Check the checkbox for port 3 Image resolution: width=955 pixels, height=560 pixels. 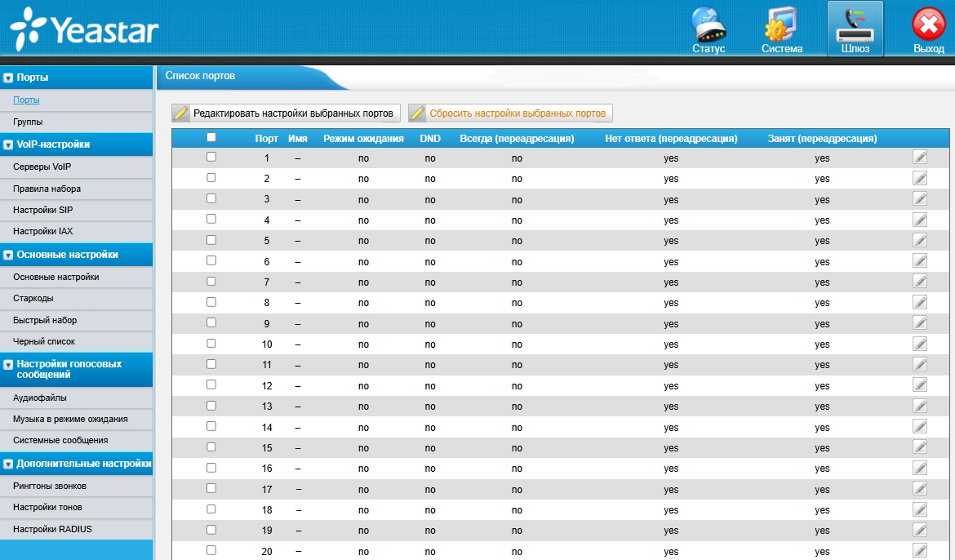(x=211, y=198)
